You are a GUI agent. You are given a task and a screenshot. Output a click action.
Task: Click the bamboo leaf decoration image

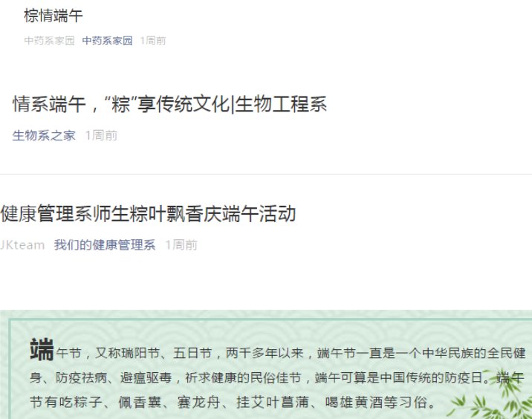click(x=492, y=395)
